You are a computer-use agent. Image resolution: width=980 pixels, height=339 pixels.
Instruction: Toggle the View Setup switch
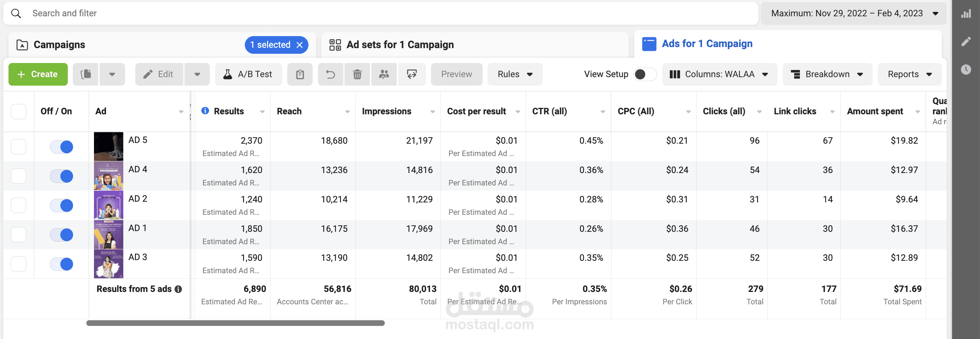pyautogui.click(x=645, y=74)
